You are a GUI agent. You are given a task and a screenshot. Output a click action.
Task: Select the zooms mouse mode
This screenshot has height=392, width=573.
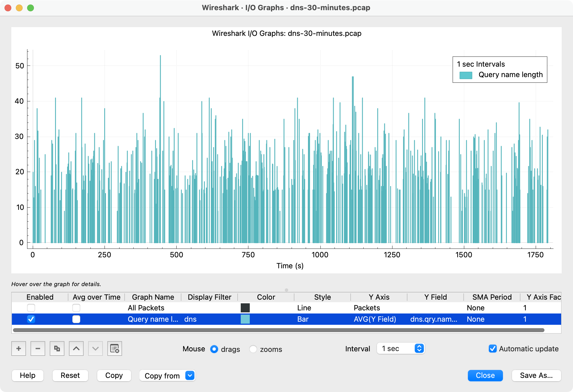coord(253,349)
